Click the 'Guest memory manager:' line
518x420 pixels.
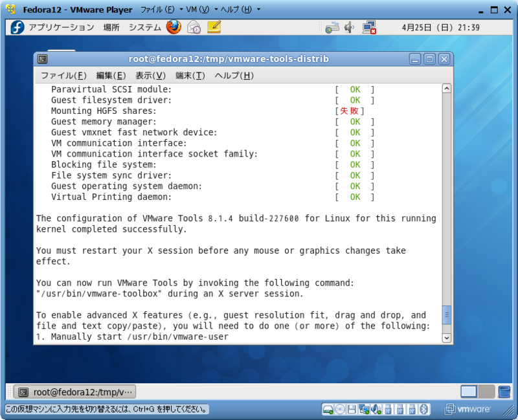pos(104,122)
